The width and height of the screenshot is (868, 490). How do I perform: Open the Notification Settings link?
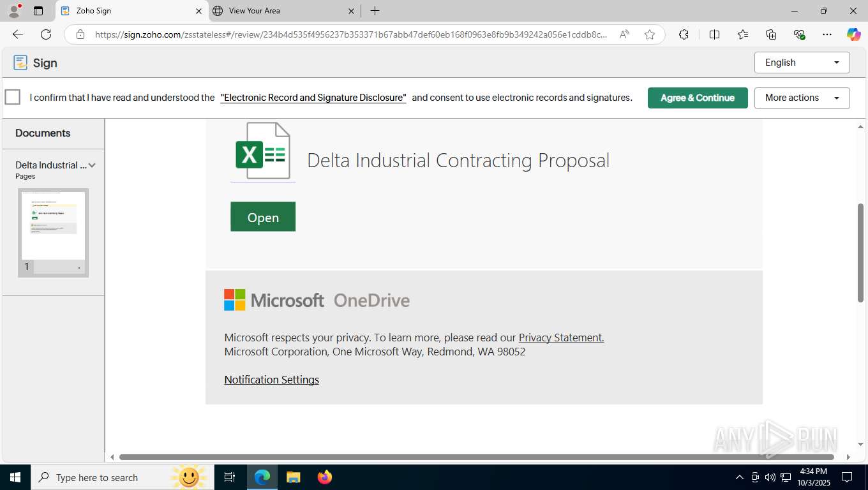(x=271, y=380)
